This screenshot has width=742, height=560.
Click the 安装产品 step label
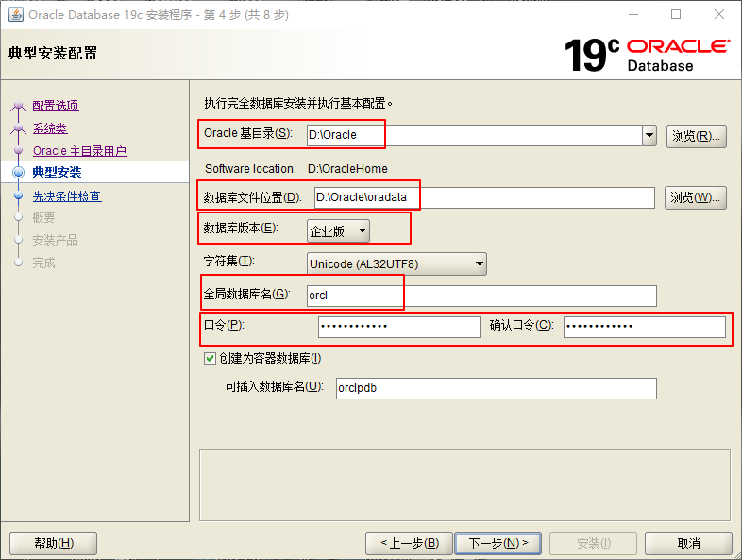pos(55,240)
